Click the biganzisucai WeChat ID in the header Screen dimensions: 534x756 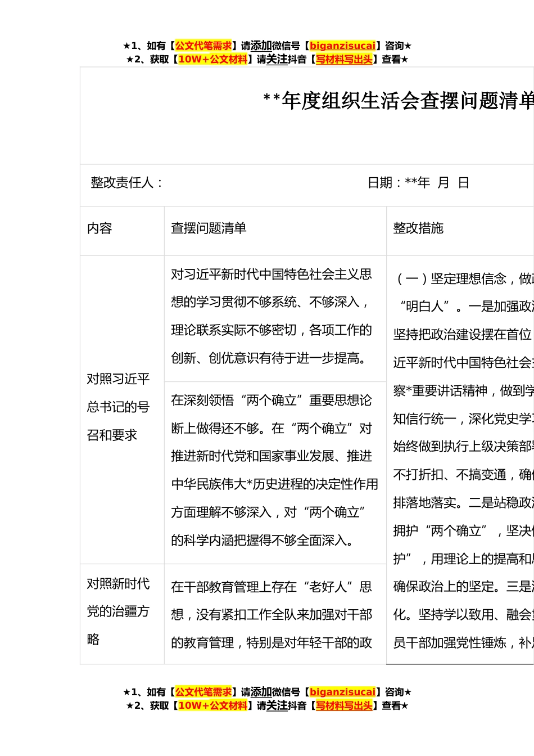click(x=342, y=46)
